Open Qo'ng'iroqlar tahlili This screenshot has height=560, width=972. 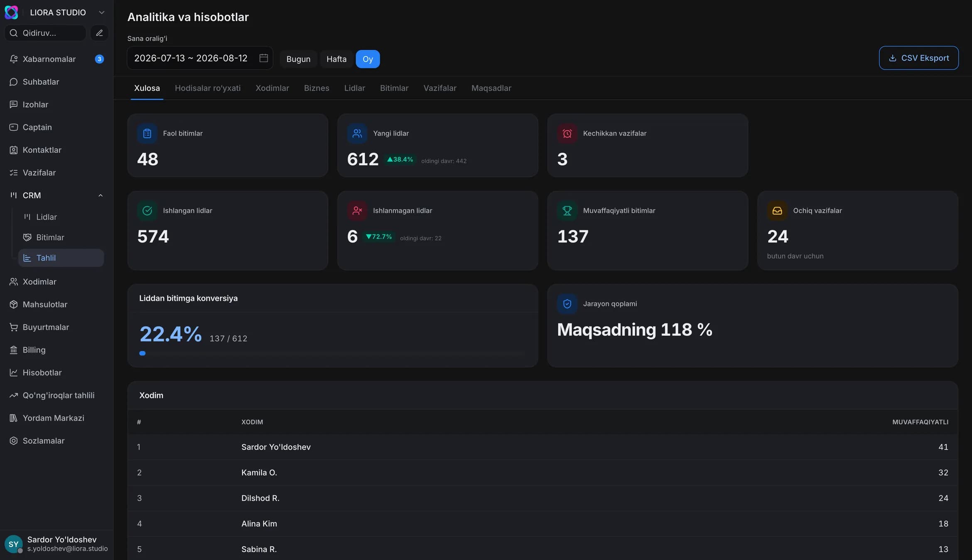56,395
